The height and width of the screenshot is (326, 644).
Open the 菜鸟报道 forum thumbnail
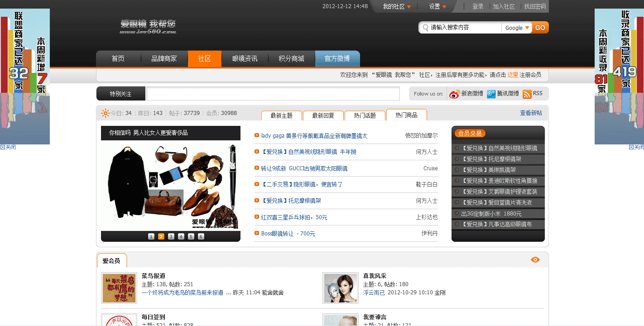point(119,288)
